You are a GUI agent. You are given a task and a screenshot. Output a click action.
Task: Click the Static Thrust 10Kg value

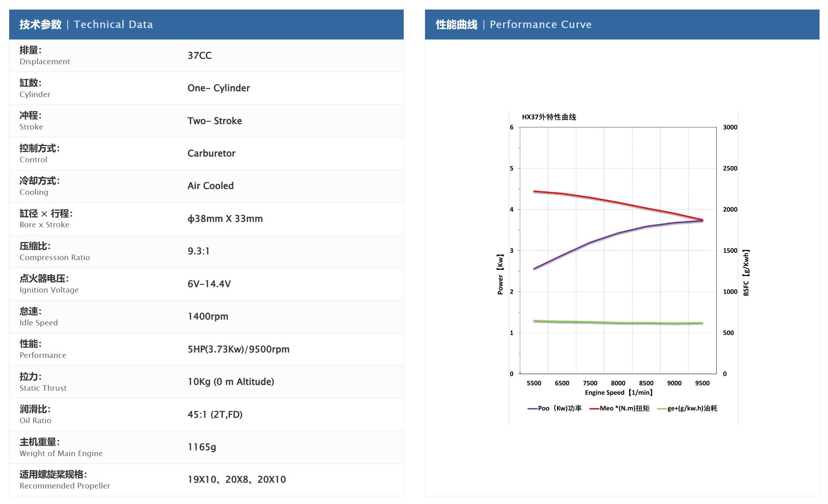(x=231, y=382)
